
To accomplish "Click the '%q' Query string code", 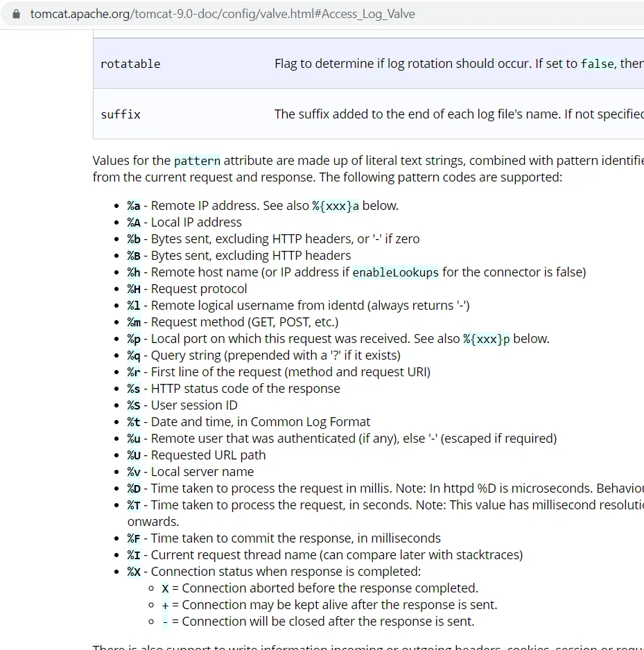I will click(134, 355).
